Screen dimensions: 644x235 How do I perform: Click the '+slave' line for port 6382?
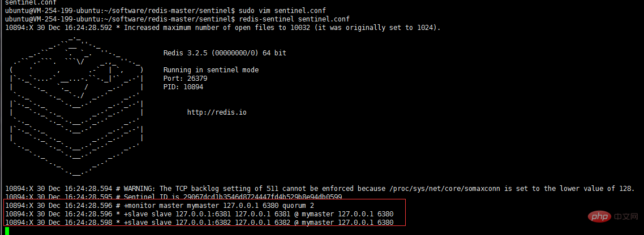[199, 222]
